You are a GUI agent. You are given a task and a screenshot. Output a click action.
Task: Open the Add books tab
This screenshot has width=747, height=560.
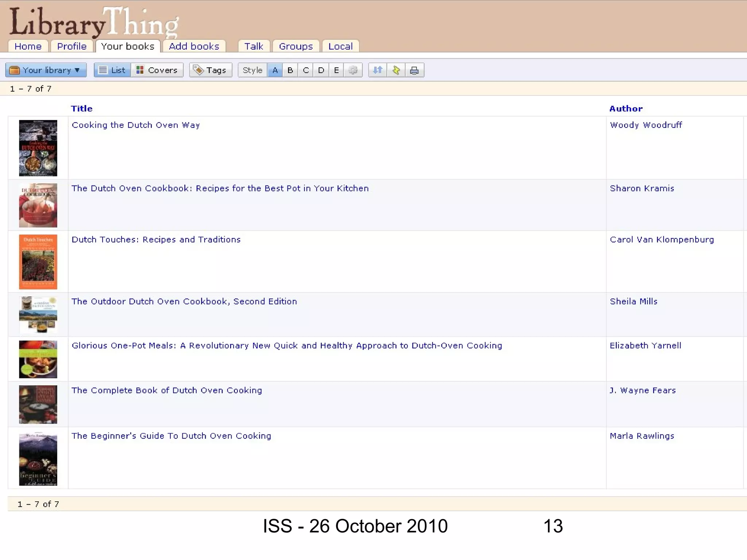coord(194,46)
